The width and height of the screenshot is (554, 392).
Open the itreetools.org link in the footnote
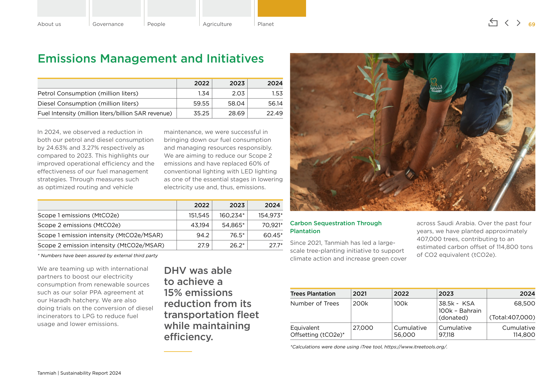click(x=415, y=347)
